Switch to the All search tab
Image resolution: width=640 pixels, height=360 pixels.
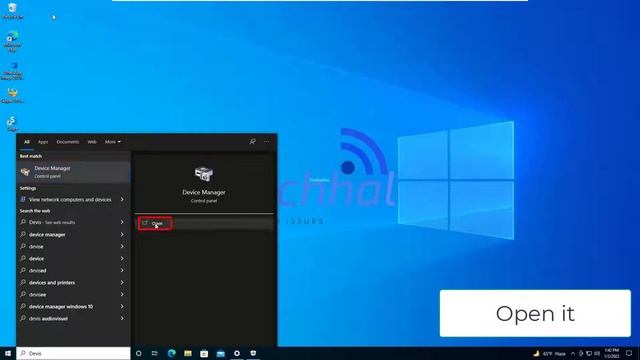27,142
